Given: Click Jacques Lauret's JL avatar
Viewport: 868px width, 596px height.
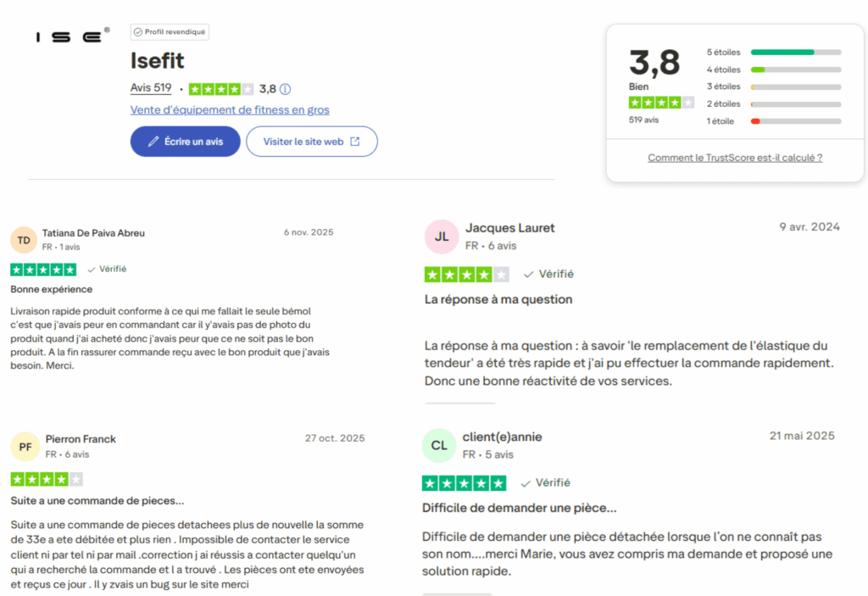Looking at the screenshot, I should click(441, 237).
